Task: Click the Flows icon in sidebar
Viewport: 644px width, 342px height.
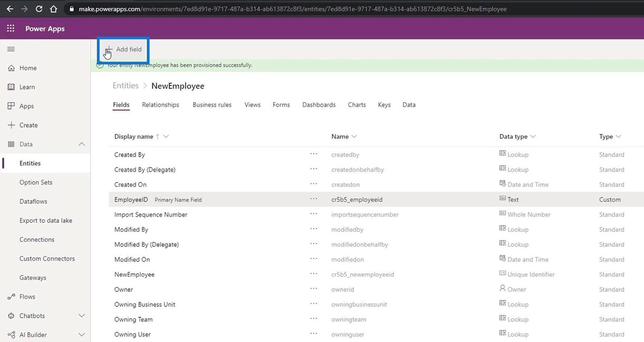Action: coord(11,297)
